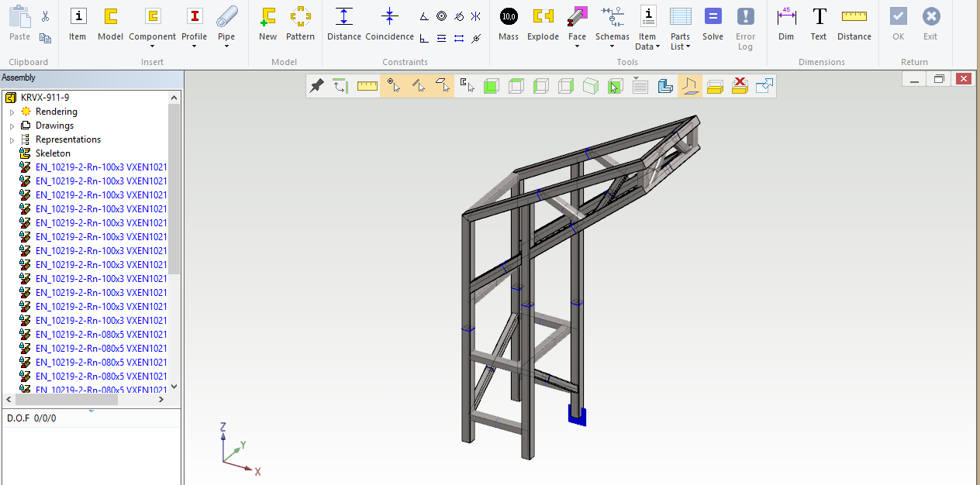980x485 pixels.
Task: Expand the Rendering tree node
Action: click(x=12, y=112)
